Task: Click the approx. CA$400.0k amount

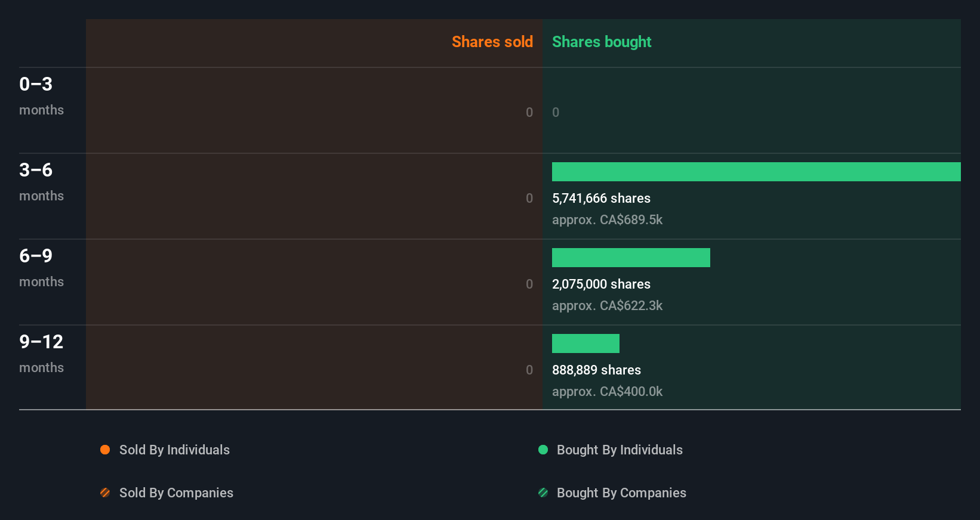Action: [x=607, y=391]
